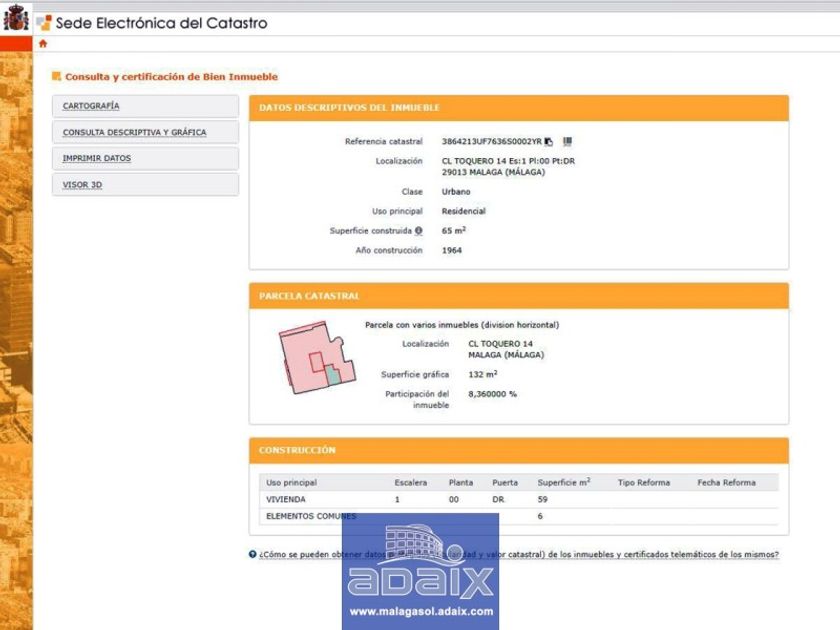
Task: Click the Construcción section header
Action: 297,450
